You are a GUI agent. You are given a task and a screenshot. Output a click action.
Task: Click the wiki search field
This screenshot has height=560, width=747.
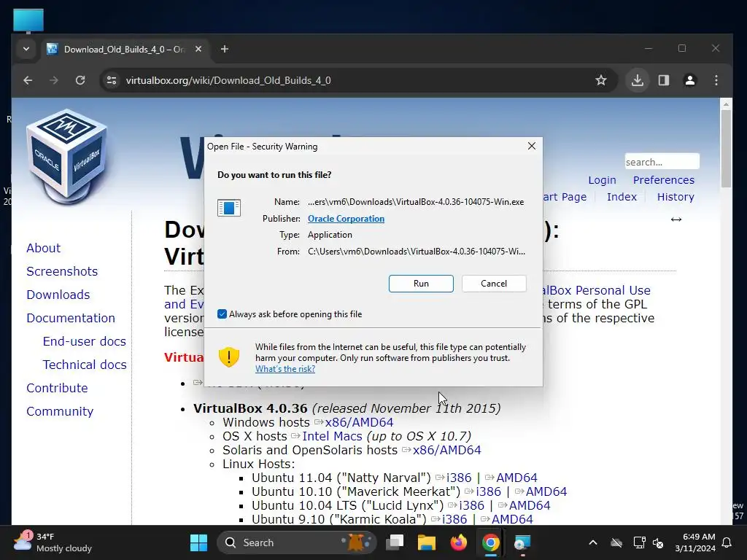[x=662, y=162]
